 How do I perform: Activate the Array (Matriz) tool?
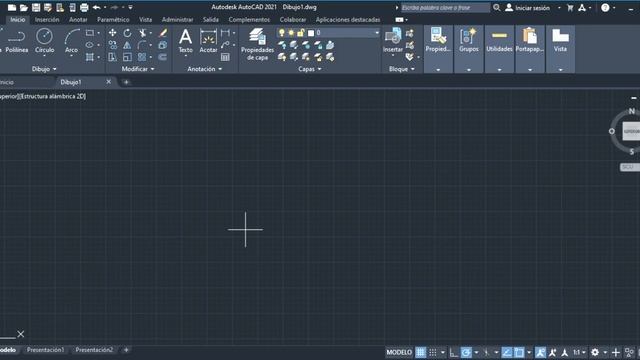142,57
